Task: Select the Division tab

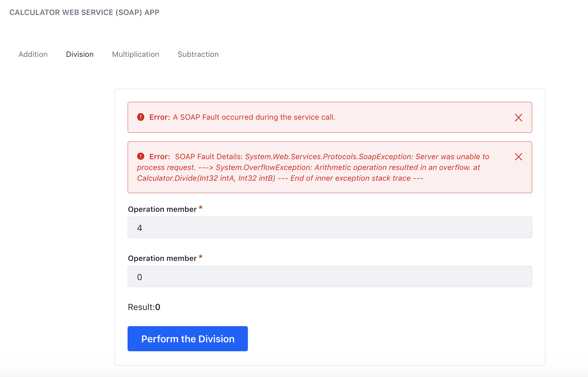Action: (x=80, y=54)
